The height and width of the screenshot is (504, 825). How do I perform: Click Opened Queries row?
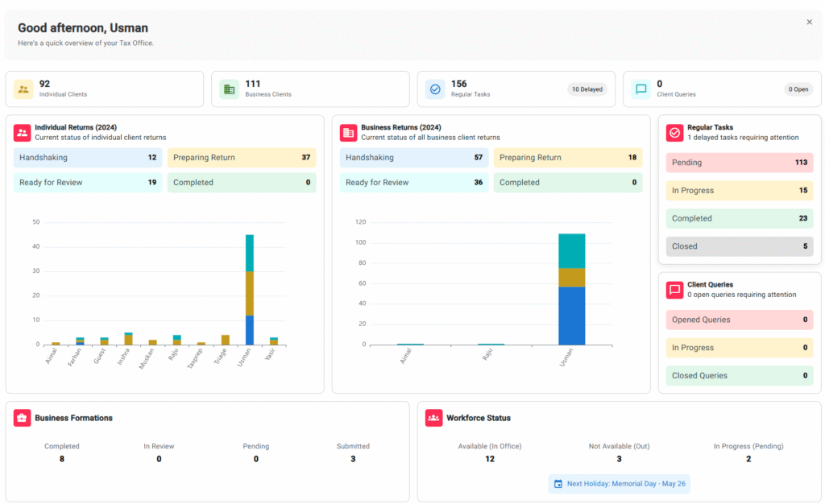tap(739, 320)
